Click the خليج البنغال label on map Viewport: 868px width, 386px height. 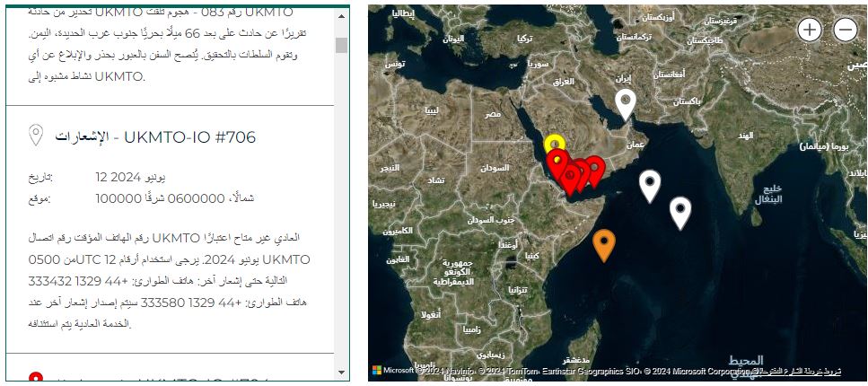point(767,195)
